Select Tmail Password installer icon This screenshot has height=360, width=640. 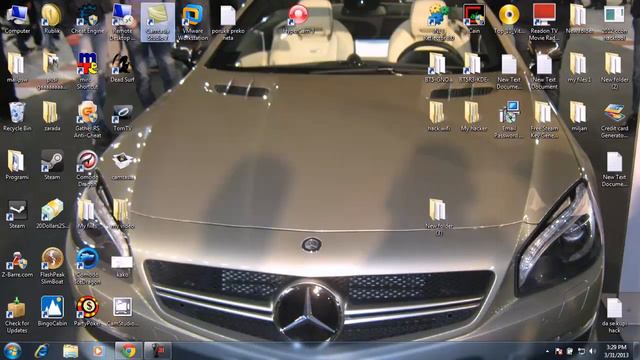[x=509, y=119]
